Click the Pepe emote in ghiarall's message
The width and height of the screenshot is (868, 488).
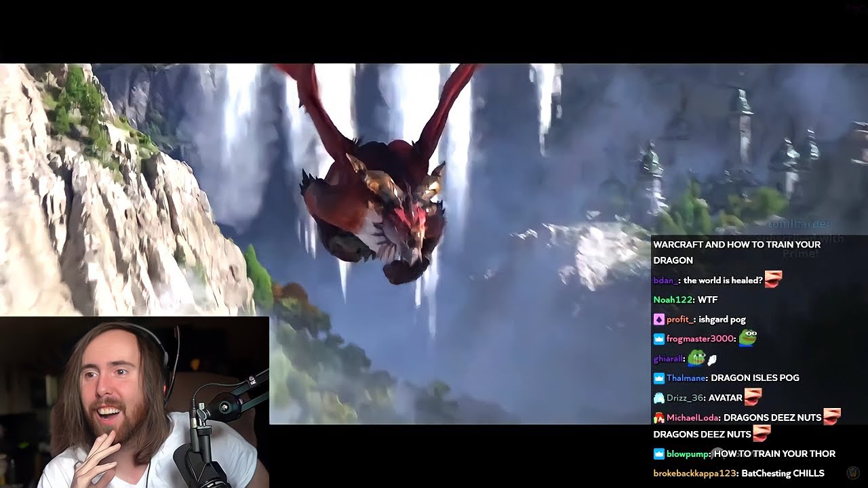coord(696,357)
